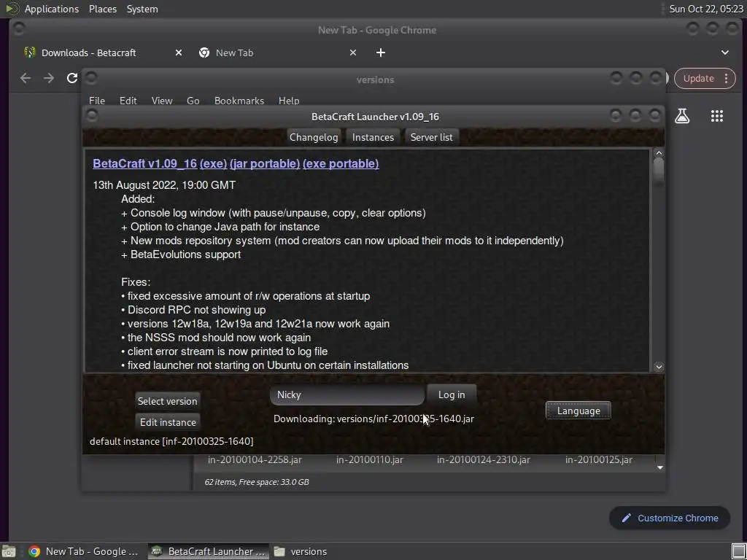Click Chrome back arrow

click(x=26, y=78)
